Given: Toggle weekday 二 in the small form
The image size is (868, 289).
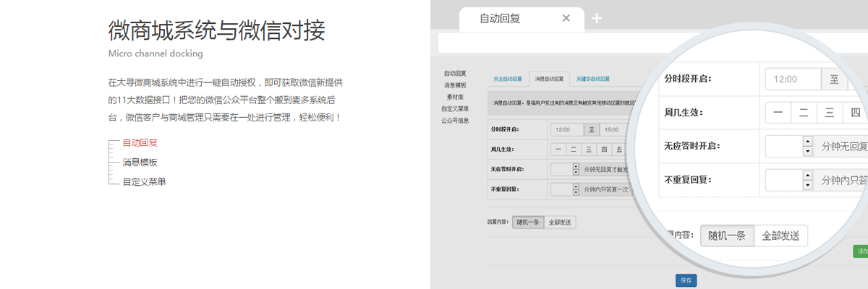Looking at the screenshot, I should click(x=574, y=150).
